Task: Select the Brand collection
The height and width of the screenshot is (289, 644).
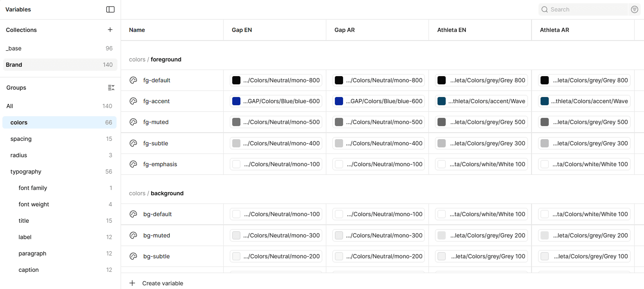Action: click(60, 65)
